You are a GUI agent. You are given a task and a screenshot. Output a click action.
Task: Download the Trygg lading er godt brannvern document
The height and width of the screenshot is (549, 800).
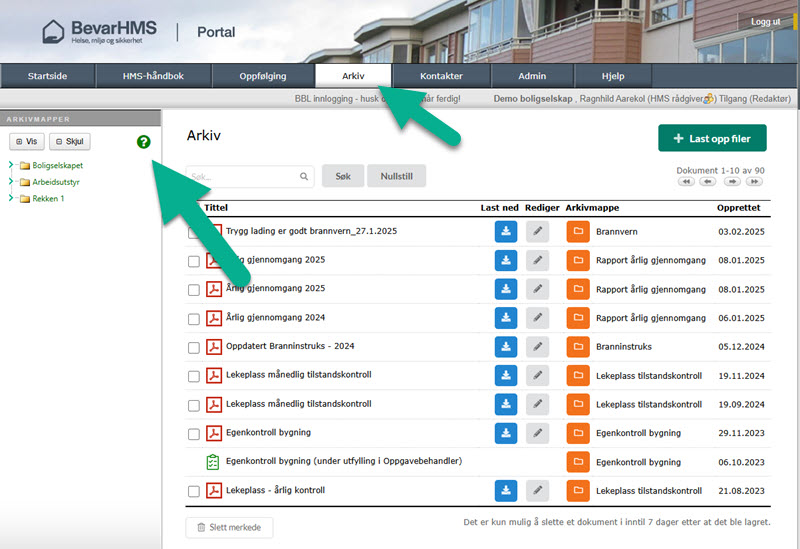[x=506, y=231]
